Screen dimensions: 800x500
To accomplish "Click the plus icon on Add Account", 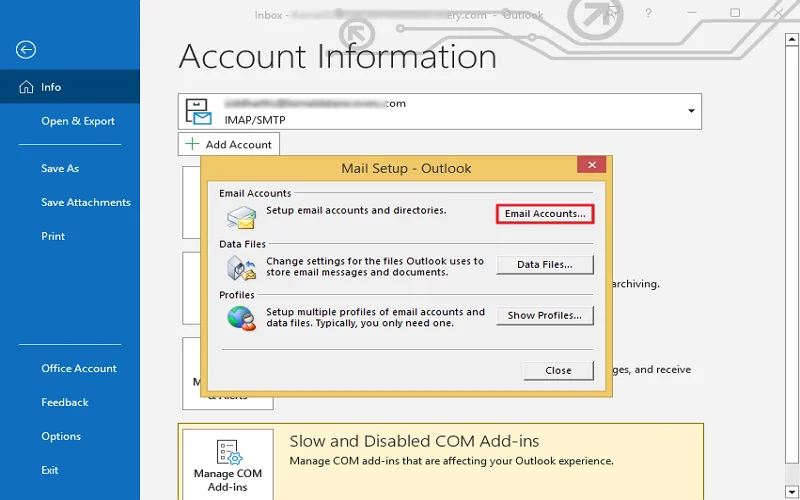I will (192, 144).
